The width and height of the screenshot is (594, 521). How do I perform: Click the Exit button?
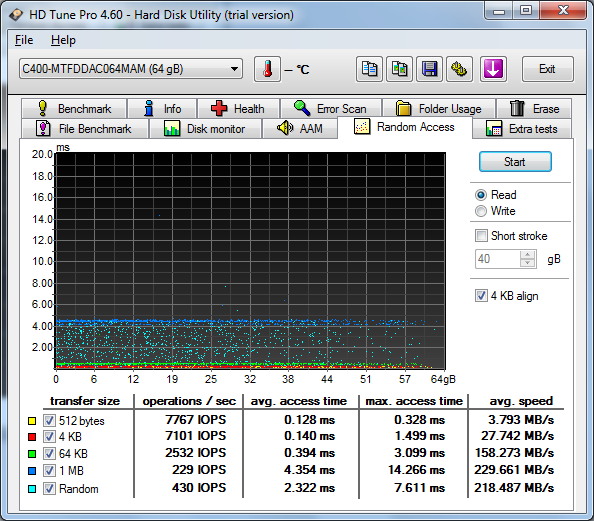(547, 69)
